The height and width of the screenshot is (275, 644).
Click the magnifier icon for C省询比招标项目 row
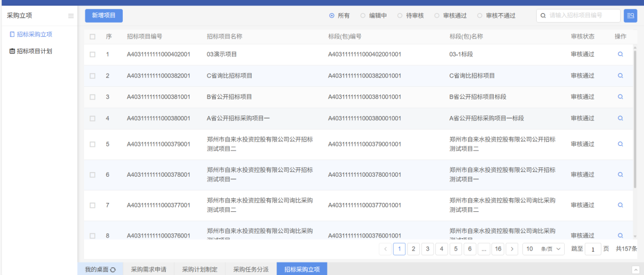[620, 76]
